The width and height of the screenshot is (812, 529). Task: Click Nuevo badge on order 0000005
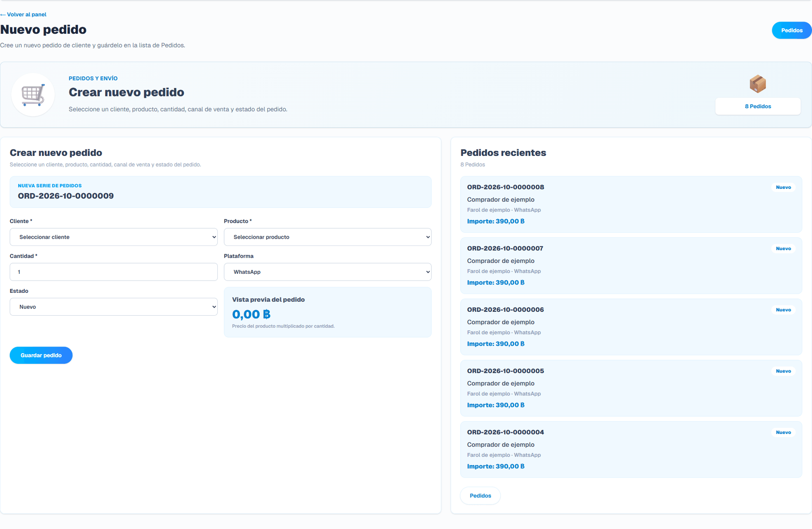[783, 371]
